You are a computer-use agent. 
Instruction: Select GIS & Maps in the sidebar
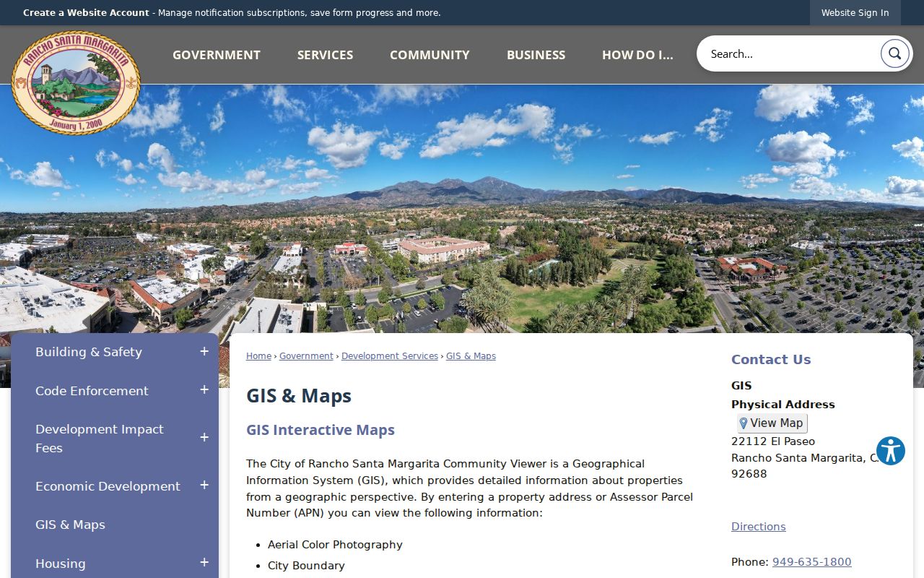pos(70,525)
